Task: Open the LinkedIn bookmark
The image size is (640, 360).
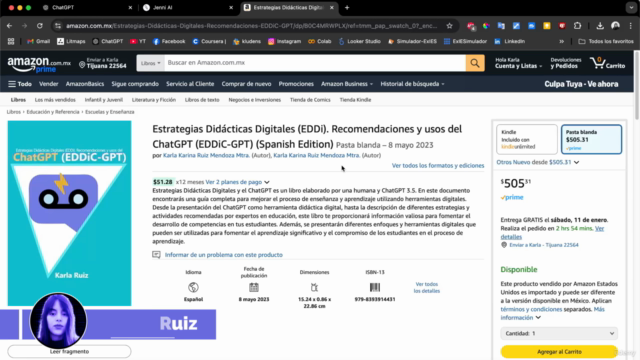Action: tap(510, 41)
